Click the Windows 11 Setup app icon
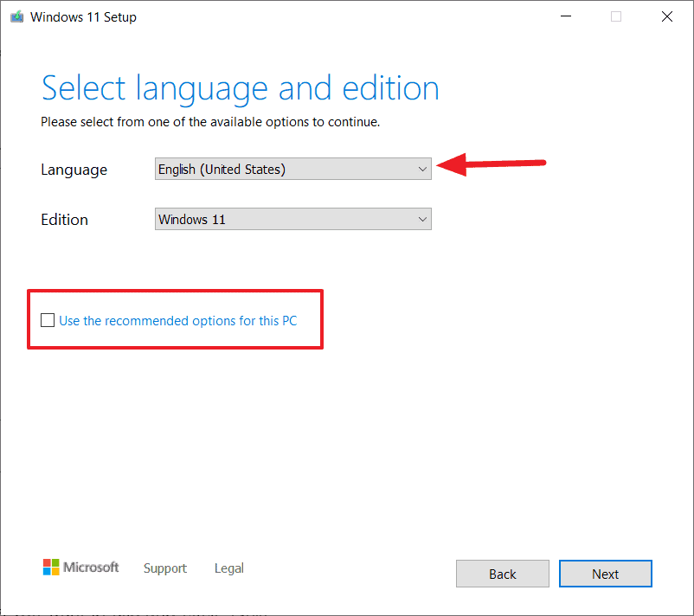The width and height of the screenshot is (694, 616). pos(16,16)
